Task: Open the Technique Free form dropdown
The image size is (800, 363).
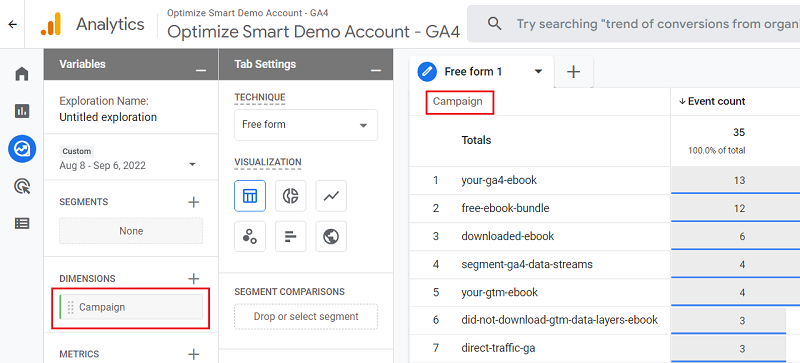Action: (306, 125)
